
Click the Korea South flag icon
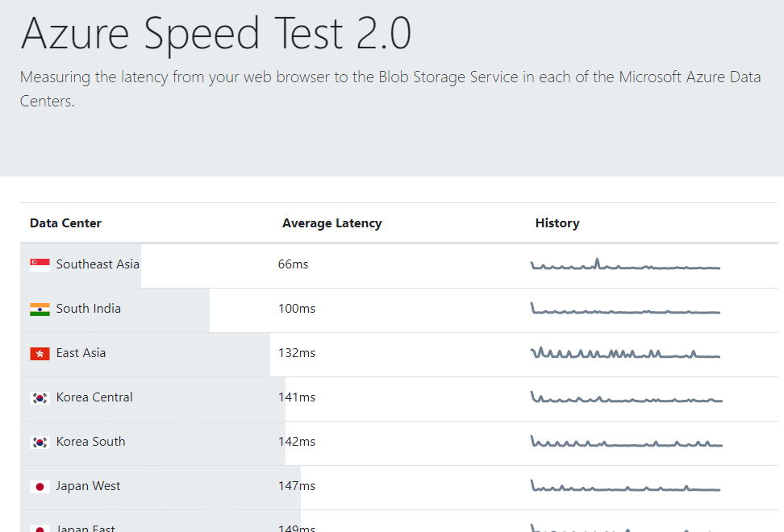click(x=40, y=441)
